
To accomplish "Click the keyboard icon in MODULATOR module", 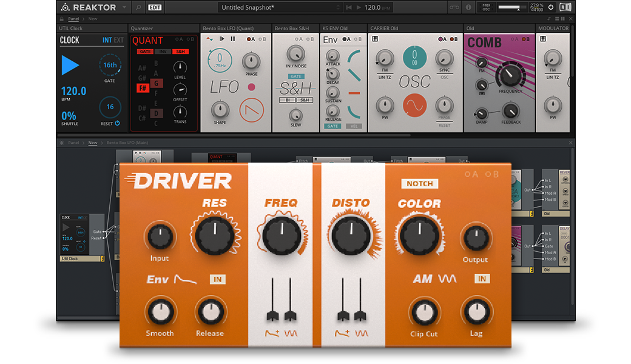I will coord(543,39).
